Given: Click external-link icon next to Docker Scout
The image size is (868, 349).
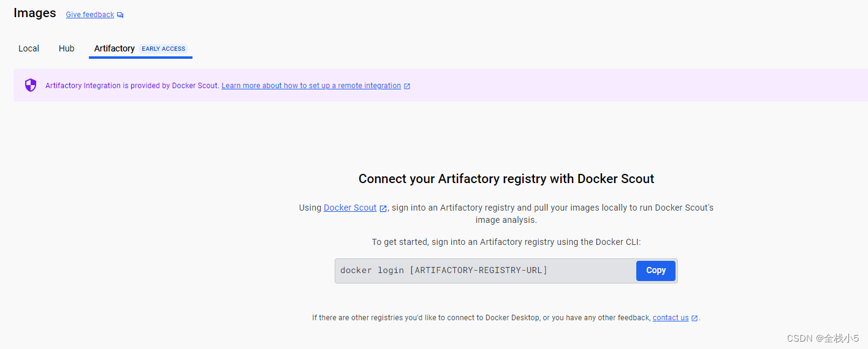Looking at the screenshot, I should (x=383, y=209).
